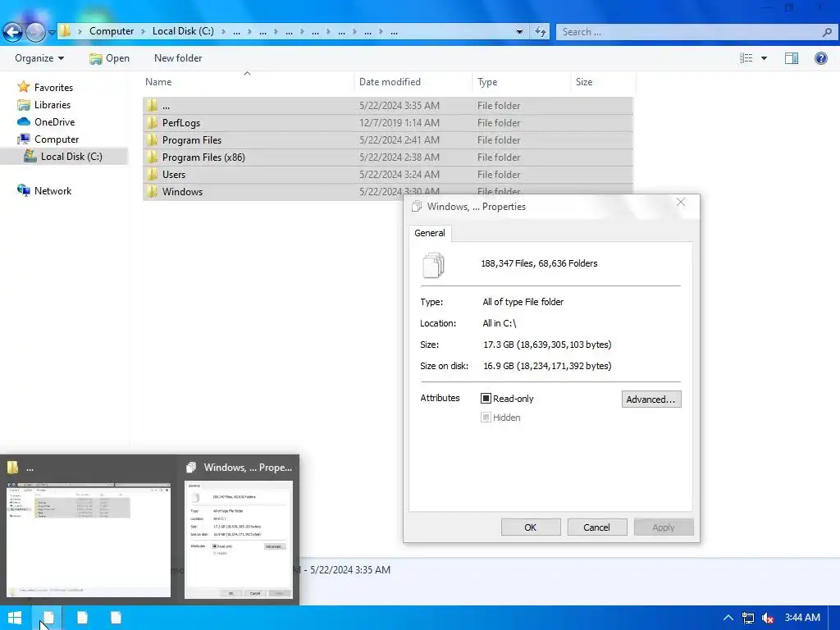This screenshot has width=840, height=630.
Task: Click the second taskbar file icon
Action: [82, 618]
